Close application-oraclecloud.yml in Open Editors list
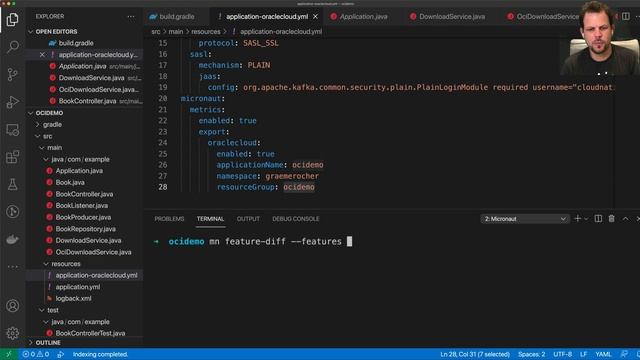Image resolution: width=640 pixels, height=360 pixels. tap(42, 55)
